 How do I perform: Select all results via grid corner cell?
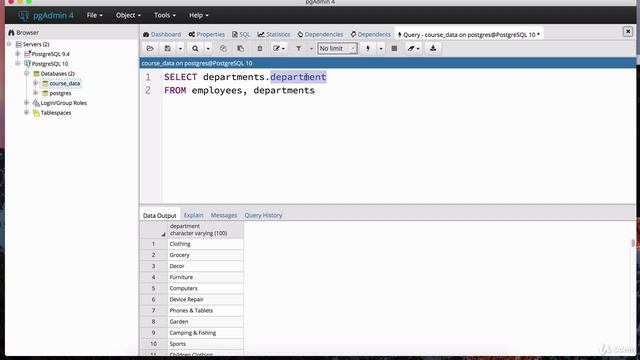click(x=153, y=230)
